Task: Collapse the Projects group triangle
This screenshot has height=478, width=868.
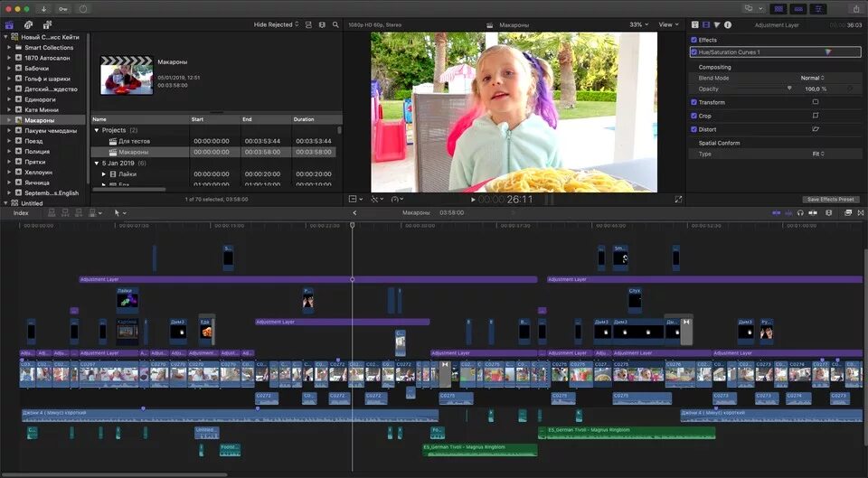Action: 97,130
